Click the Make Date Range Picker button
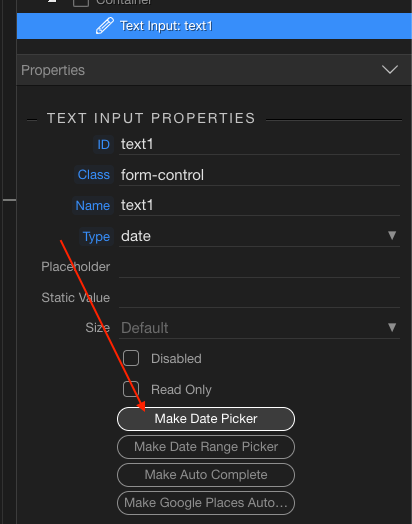412x524 pixels. click(206, 447)
